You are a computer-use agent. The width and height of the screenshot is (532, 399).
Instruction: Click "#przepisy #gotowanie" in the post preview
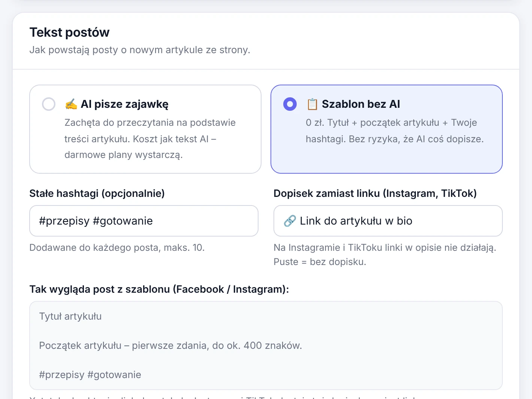pos(90,375)
